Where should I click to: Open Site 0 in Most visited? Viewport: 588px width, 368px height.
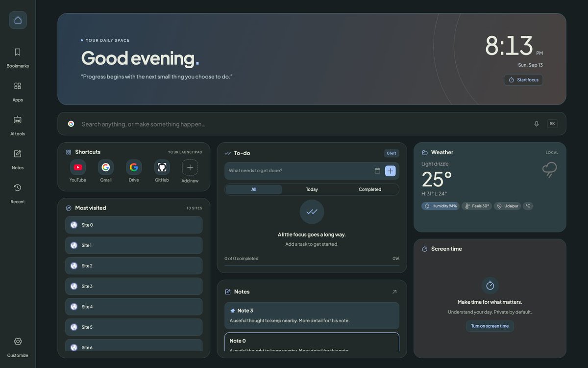pyautogui.click(x=134, y=225)
